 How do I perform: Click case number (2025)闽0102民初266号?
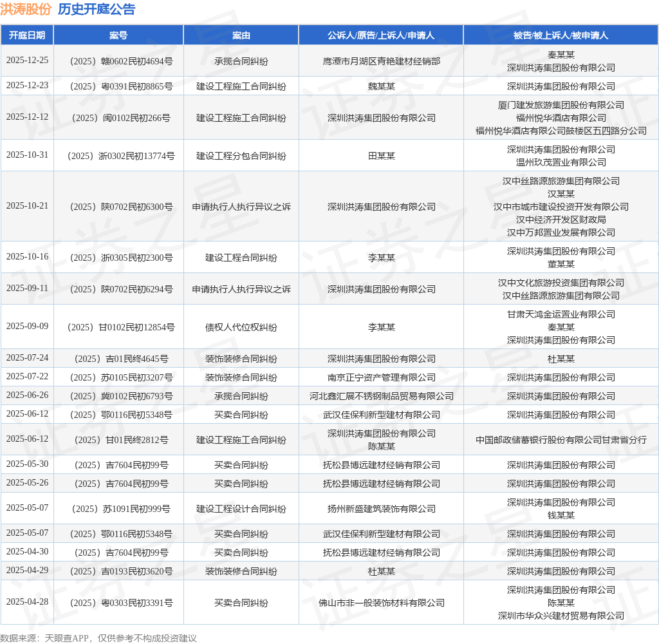121,118
